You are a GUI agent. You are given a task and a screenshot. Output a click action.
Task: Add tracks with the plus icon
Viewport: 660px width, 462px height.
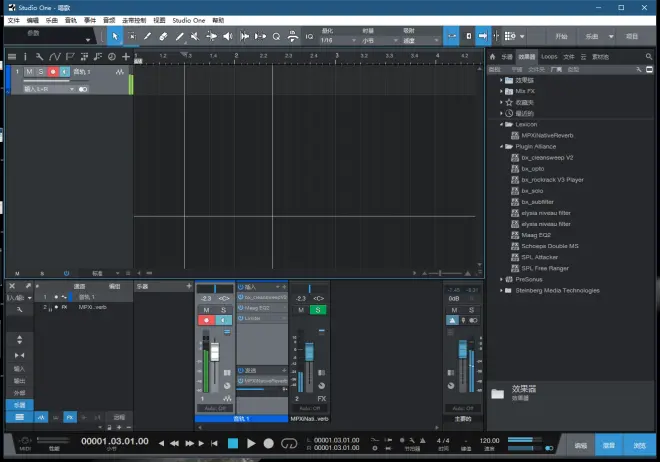(x=126, y=57)
